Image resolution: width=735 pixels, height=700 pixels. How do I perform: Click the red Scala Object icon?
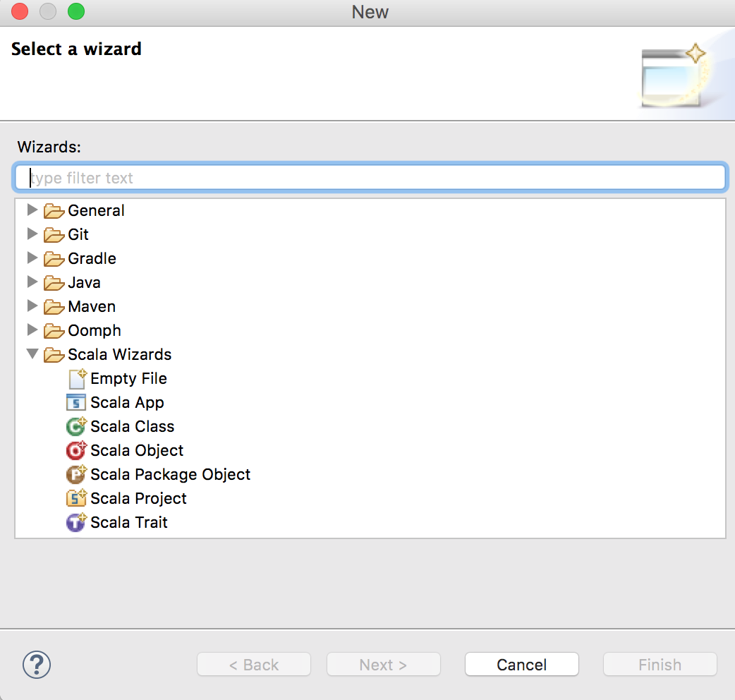click(76, 451)
